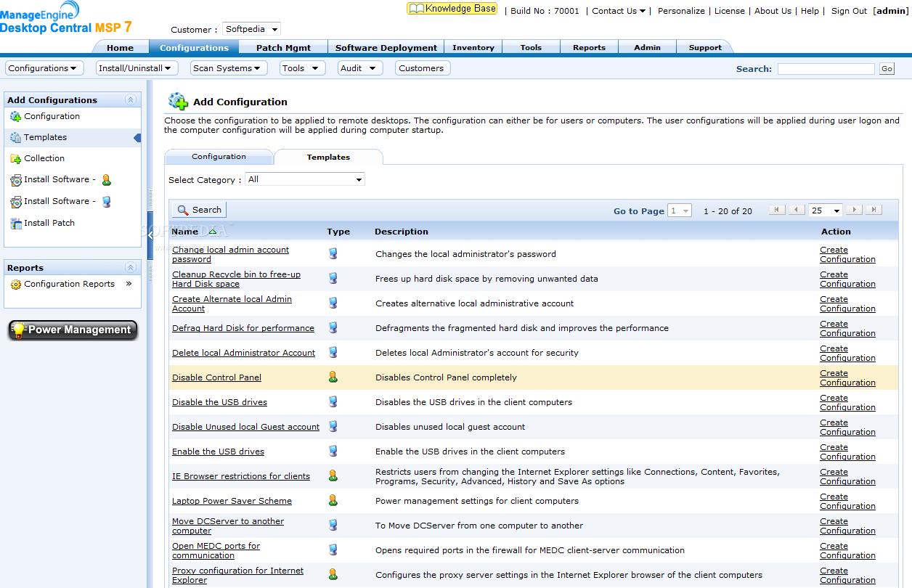Click user icon beside first Install Software

[107, 180]
